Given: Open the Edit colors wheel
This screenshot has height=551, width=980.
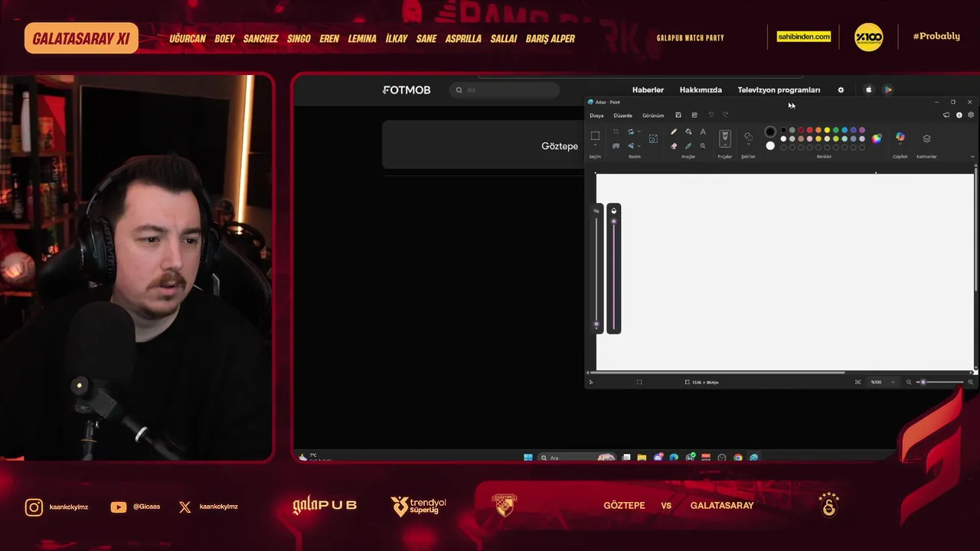Looking at the screenshot, I should tap(877, 138).
